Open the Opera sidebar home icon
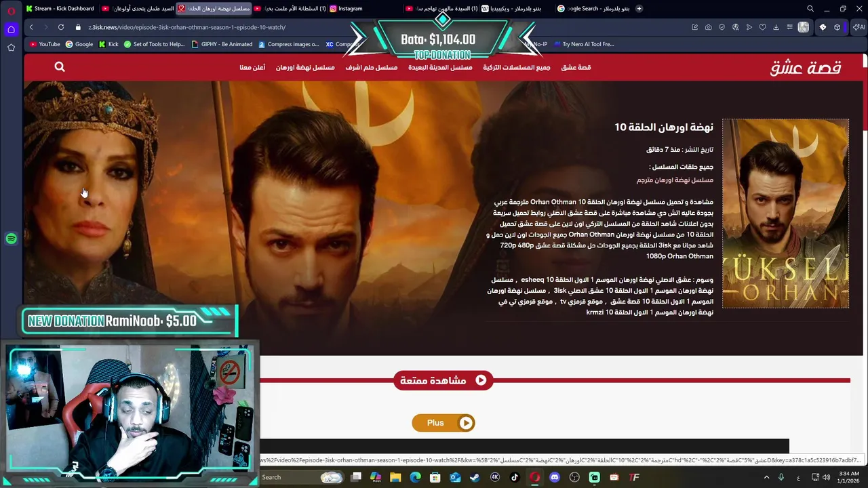This screenshot has height=488, width=868. coord(11,29)
